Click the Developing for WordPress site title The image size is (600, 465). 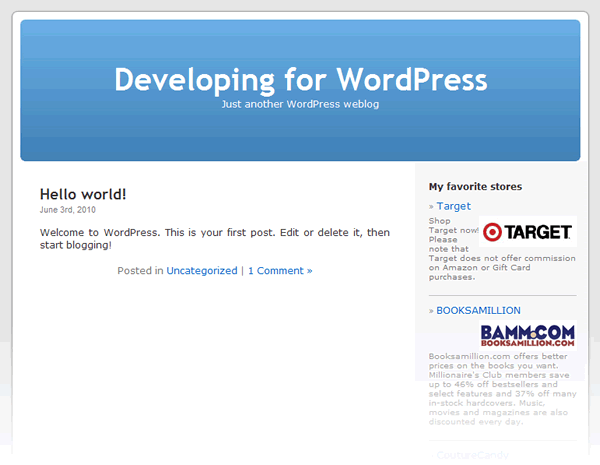pos(301,80)
